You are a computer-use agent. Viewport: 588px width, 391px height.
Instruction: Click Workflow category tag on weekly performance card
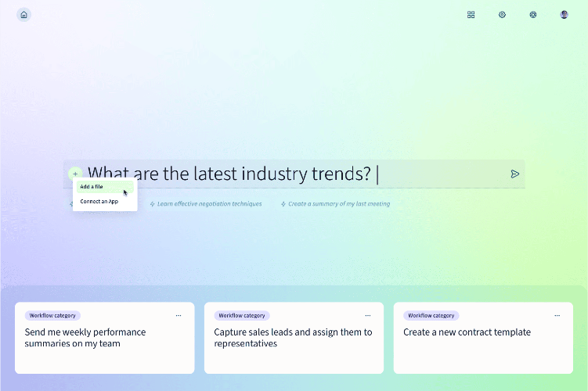pos(52,316)
